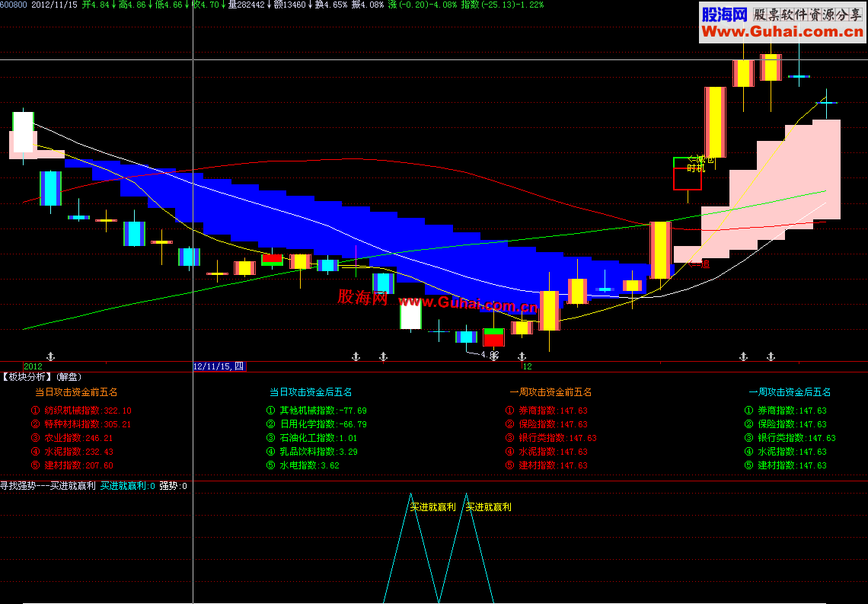The width and height of the screenshot is (868, 604).
Task: Select the red 券商指数:147.63 row
Action: point(547,411)
